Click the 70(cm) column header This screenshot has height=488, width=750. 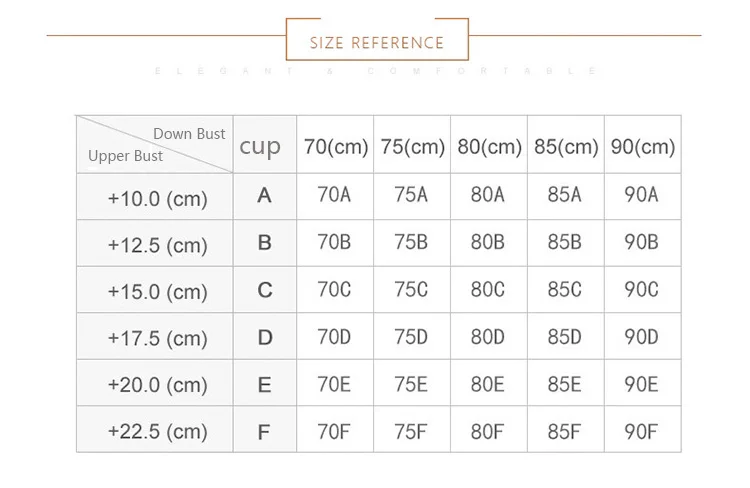[x=335, y=146]
